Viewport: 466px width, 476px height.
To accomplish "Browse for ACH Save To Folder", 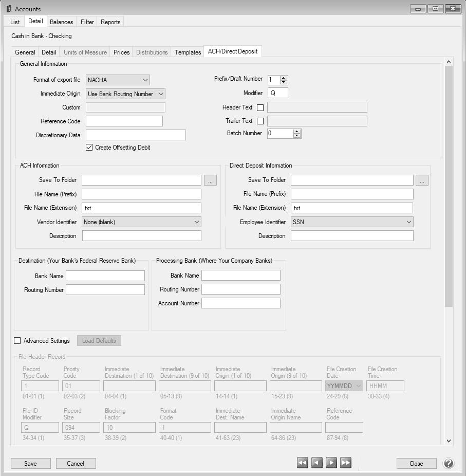I will pyautogui.click(x=210, y=180).
